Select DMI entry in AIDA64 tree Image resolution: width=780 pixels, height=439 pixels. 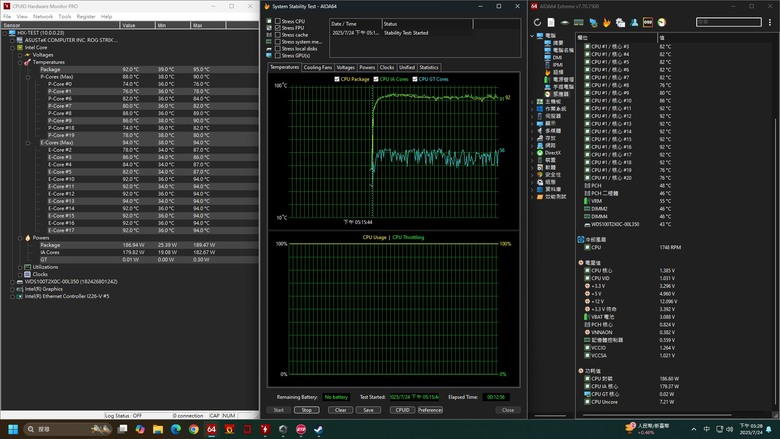(x=557, y=57)
